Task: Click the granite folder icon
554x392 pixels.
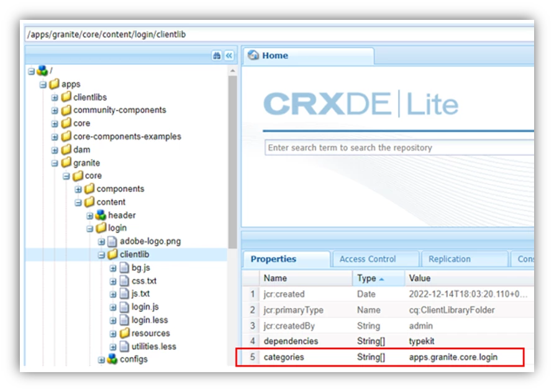Action: 66,163
